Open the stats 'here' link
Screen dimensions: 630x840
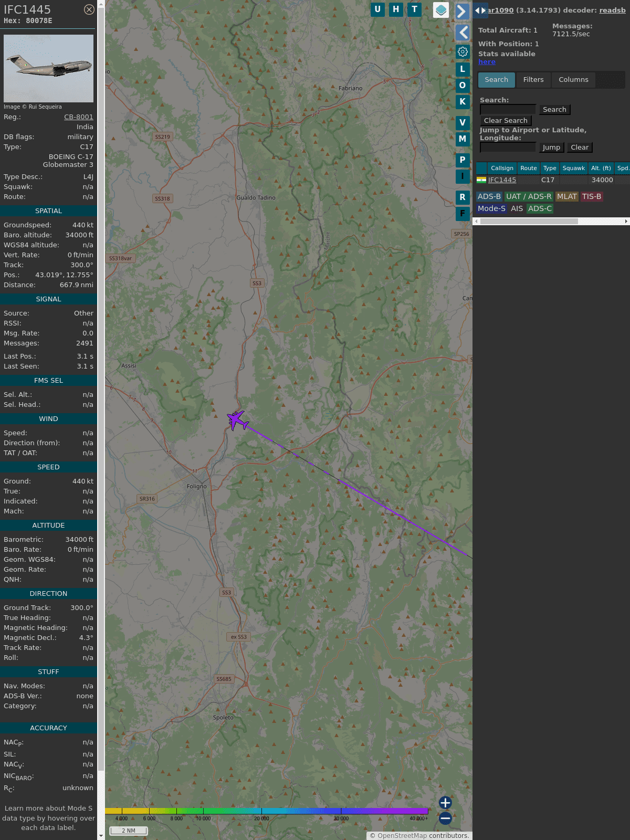point(487,61)
